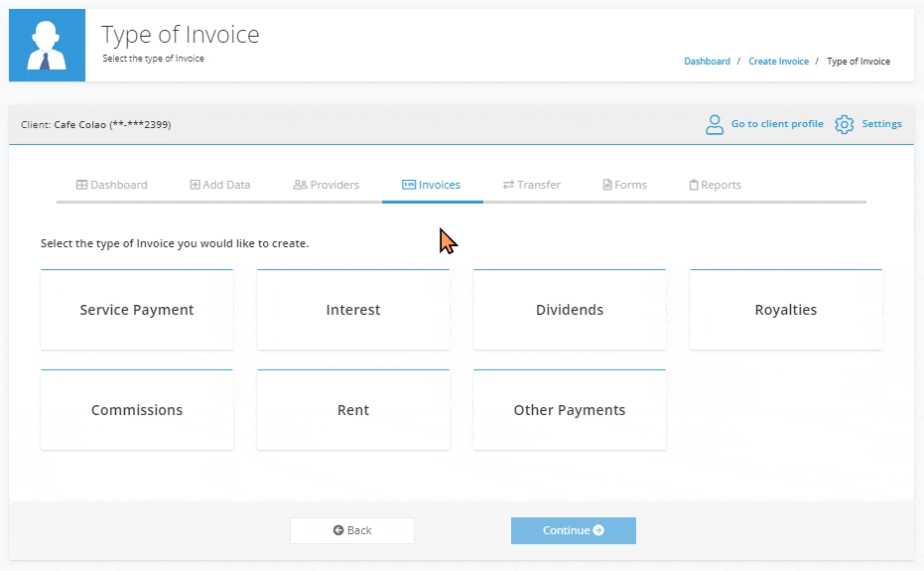Click the Providers people icon

point(300,185)
